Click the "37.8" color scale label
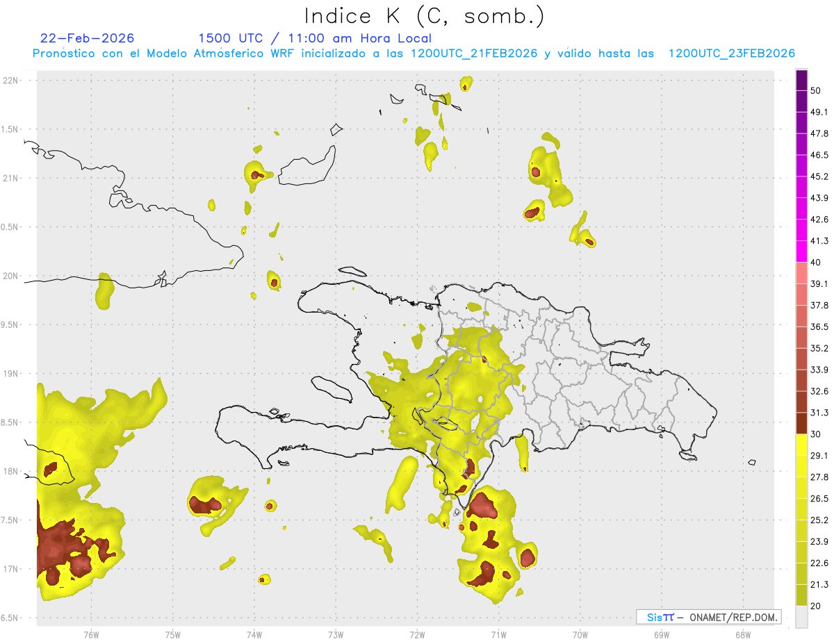The height and width of the screenshot is (644, 834). (x=819, y=305)
